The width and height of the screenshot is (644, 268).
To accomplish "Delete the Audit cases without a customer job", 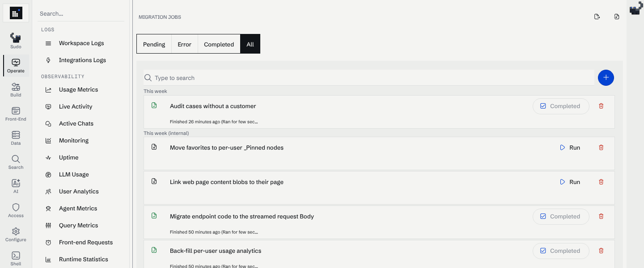I will coord(601,106).
